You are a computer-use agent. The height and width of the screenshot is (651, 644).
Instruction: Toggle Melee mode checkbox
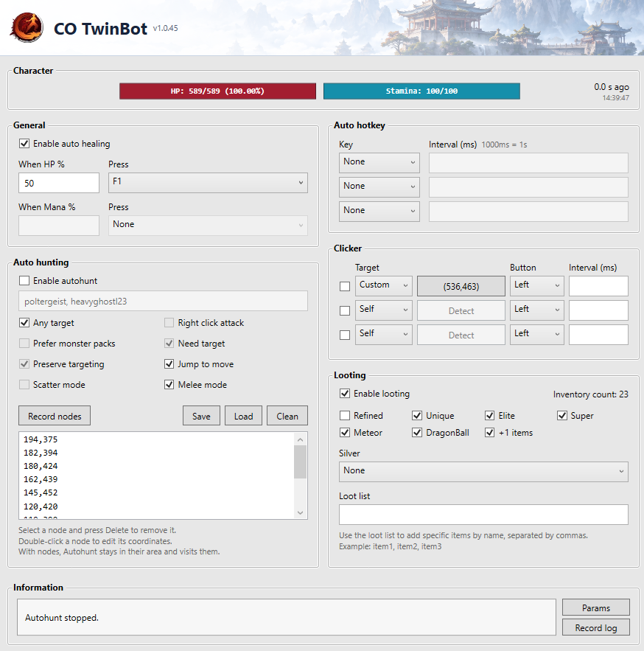(169, 384)
